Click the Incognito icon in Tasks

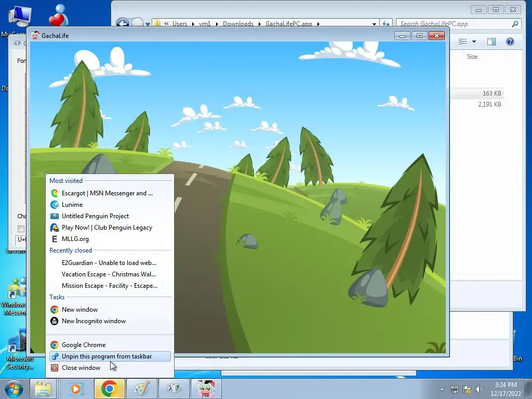click(x=54, y=321)
